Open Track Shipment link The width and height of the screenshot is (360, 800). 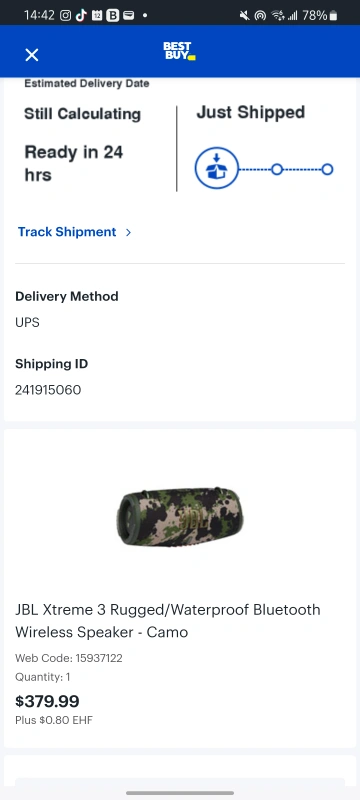[67, 232]
